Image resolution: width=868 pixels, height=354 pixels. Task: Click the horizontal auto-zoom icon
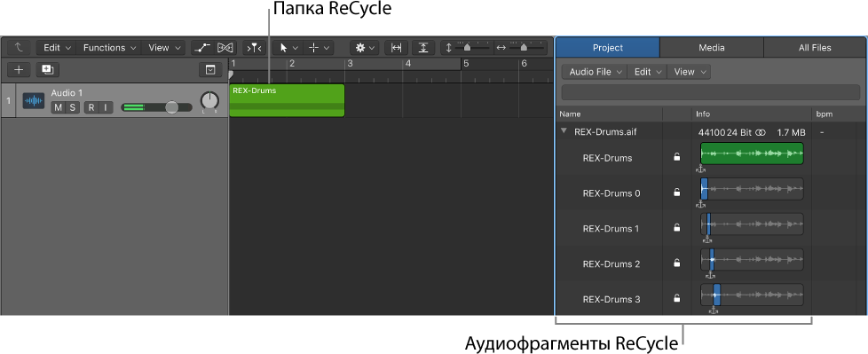pos(396,48)
